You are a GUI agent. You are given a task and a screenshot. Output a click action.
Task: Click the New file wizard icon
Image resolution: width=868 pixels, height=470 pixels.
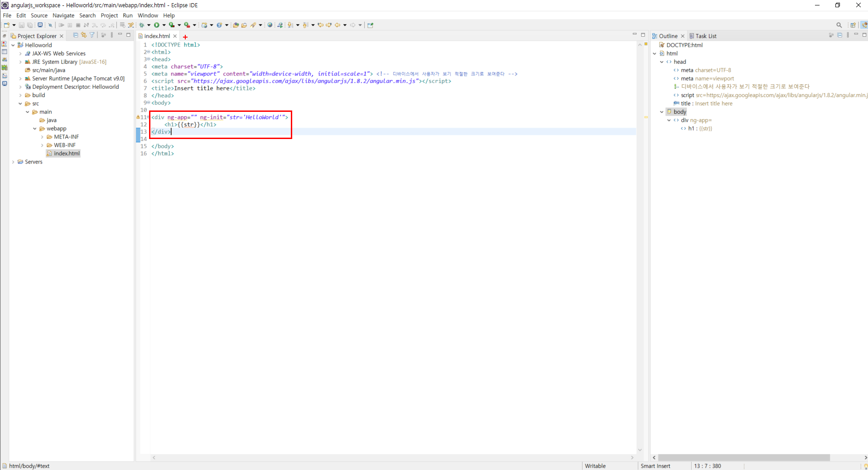point(6,25)
